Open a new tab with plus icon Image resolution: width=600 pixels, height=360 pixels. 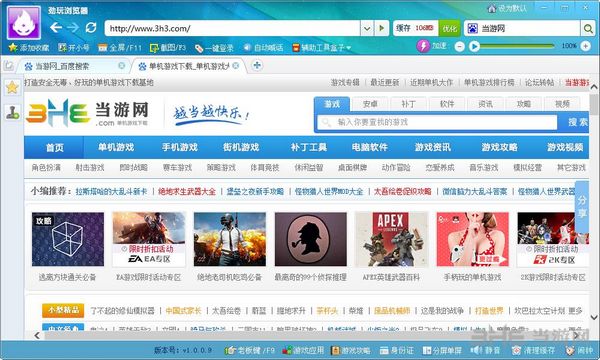pyautogui.click(x=257, y=65)
